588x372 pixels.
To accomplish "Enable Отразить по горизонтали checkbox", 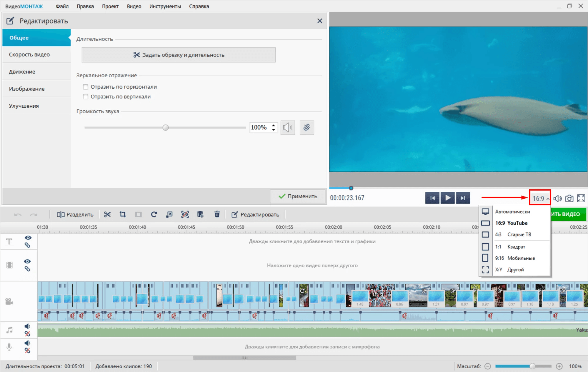I will click(x=86, y=87).
